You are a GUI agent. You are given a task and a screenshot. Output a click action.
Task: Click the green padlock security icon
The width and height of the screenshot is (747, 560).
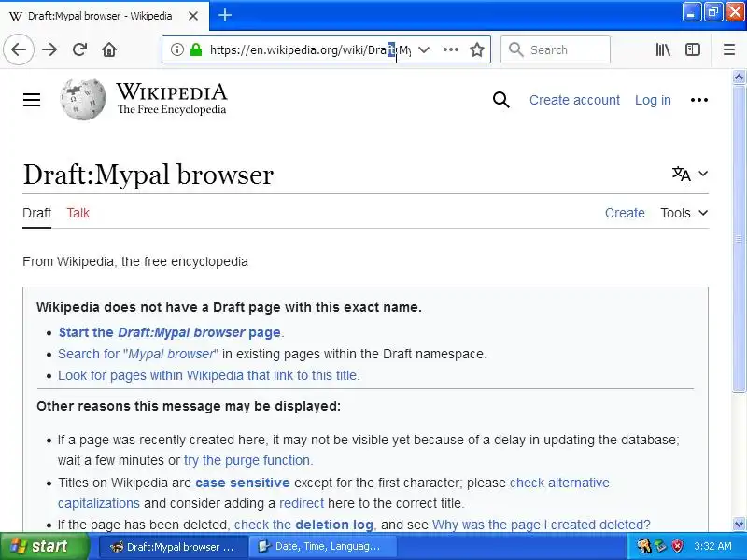pyautogui.click(x=196, y=49)
